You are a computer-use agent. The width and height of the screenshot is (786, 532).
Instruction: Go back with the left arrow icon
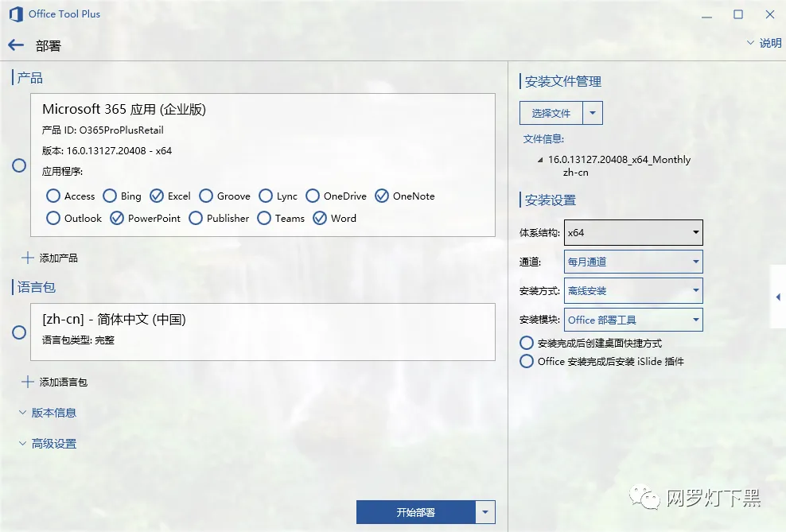point(16,45)
